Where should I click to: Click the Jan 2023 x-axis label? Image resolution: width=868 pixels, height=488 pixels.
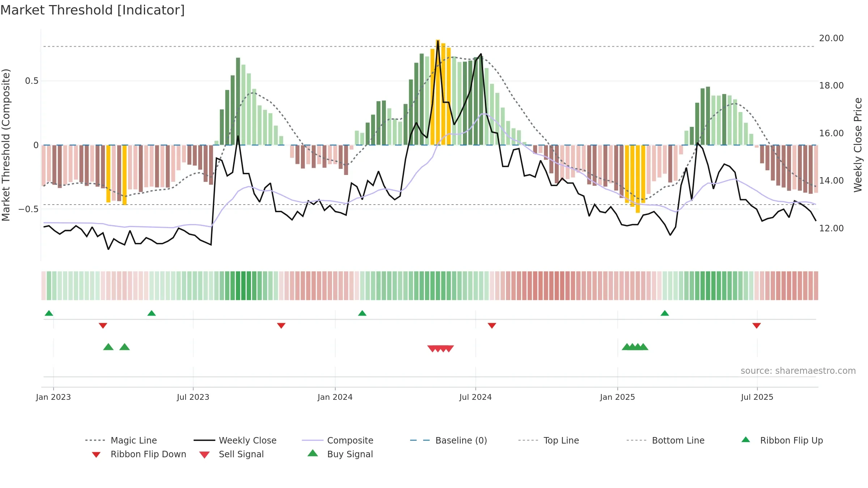(x=54, y=397)
